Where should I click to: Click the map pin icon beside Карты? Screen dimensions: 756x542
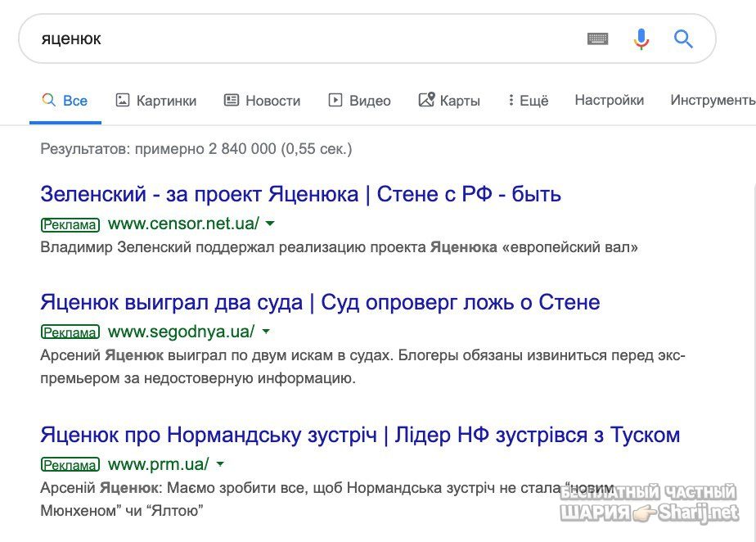[x=427, y=99]
